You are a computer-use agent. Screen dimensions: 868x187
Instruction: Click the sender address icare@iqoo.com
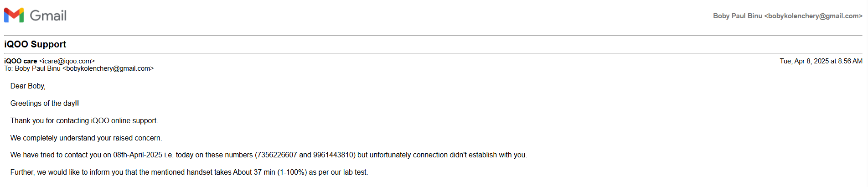coord(67,61)
